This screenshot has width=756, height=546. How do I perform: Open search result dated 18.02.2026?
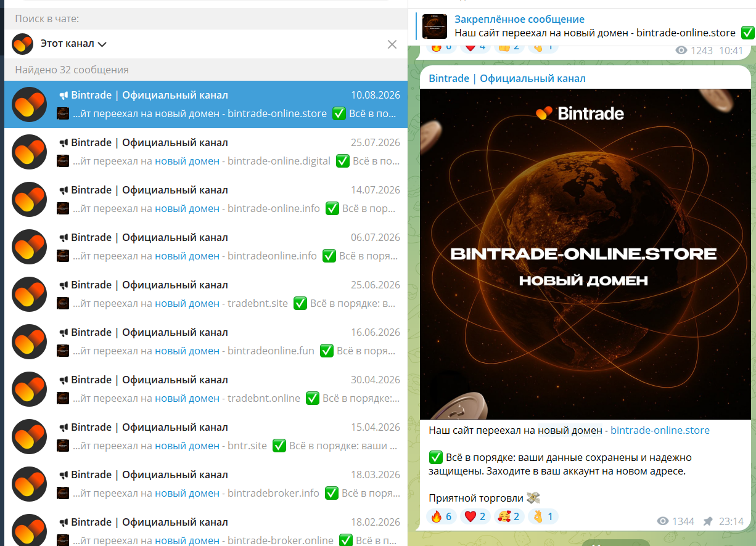[x=205, y=527]
